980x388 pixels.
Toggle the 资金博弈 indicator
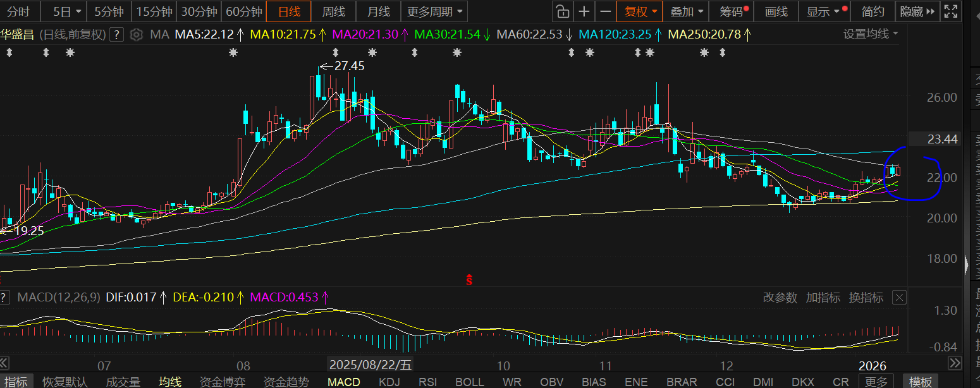[223, 382]
